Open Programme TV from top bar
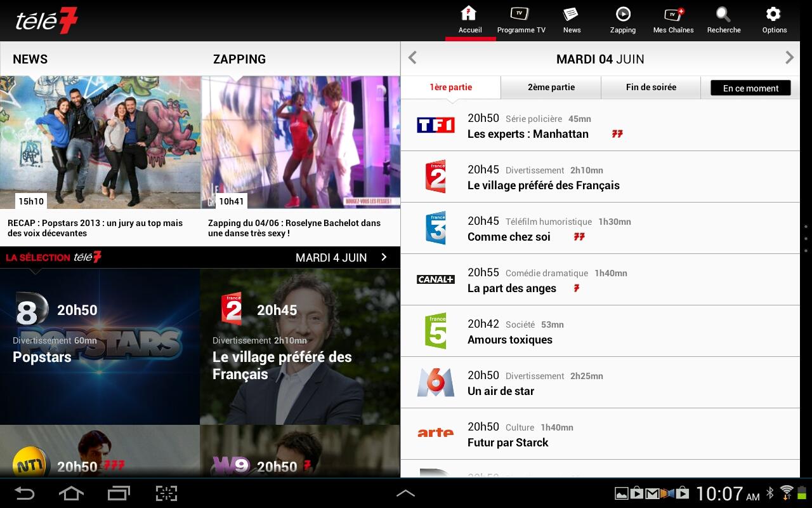This screenshot has width=812, height=508. click(x=521, y=20)
